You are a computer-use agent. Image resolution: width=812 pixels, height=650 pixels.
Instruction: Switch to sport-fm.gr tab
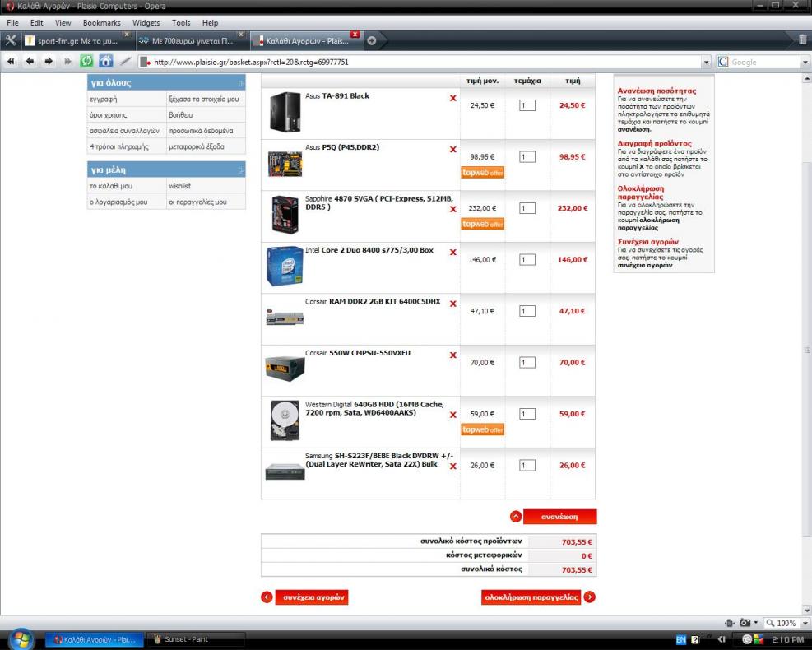click(x=77, y=40)
